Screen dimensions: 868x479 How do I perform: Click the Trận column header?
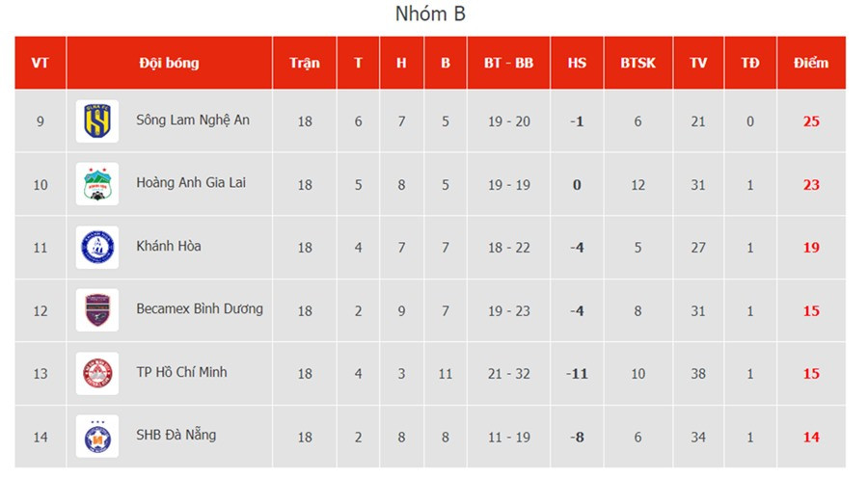click(305, 63)
